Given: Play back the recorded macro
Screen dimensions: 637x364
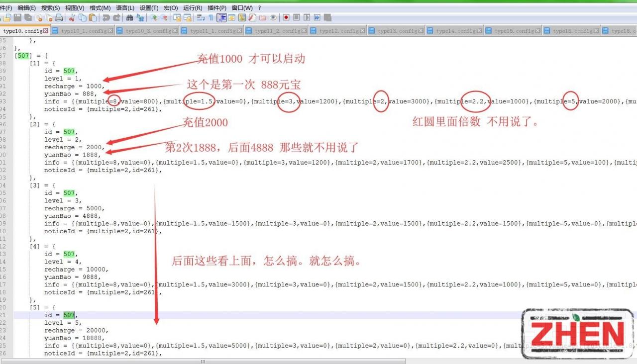Looking at the screenshot, I should tap(307, 17).
